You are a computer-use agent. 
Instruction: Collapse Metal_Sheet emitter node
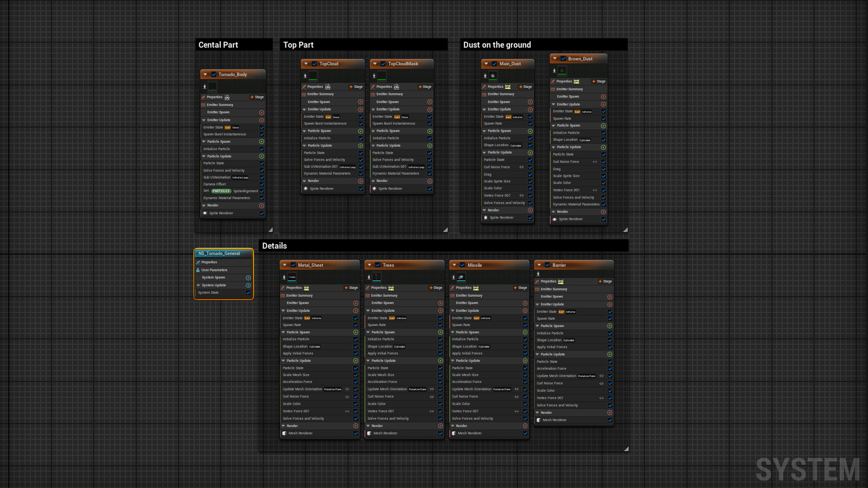(x=284, y=265)
